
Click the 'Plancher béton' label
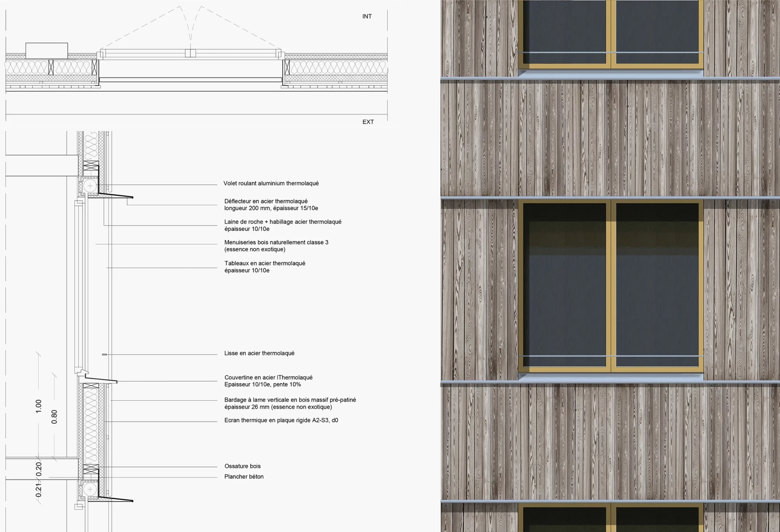(x=244, y=477)
